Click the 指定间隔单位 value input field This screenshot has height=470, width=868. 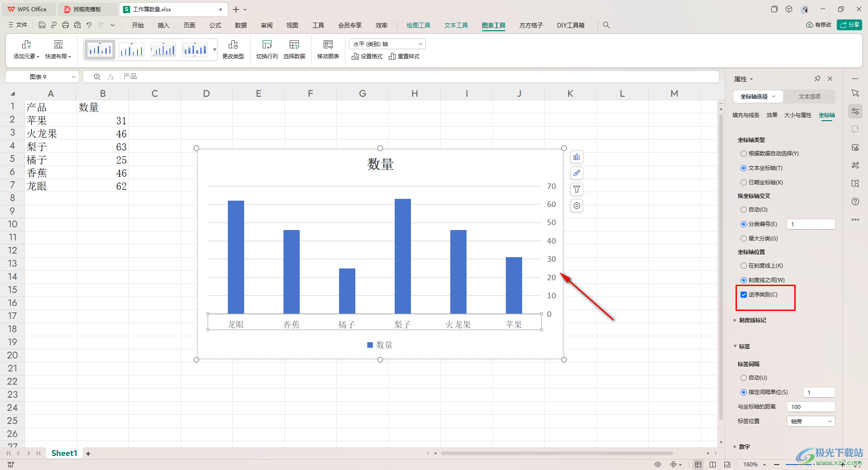point(819,392)
